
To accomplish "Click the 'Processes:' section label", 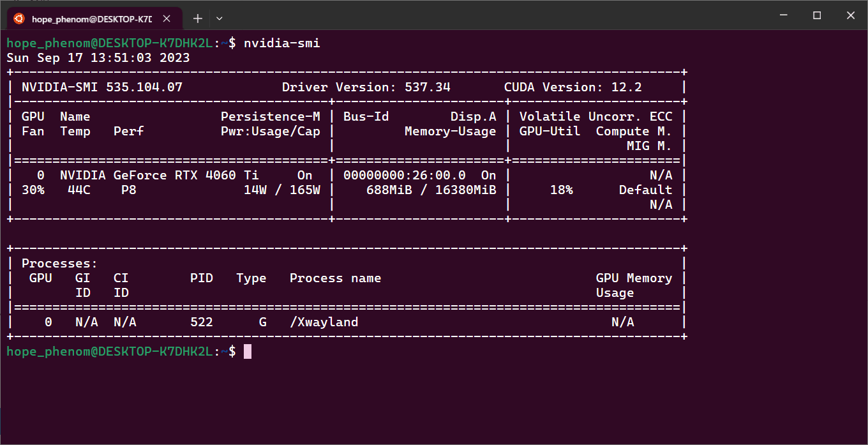I will coord(60,264).
